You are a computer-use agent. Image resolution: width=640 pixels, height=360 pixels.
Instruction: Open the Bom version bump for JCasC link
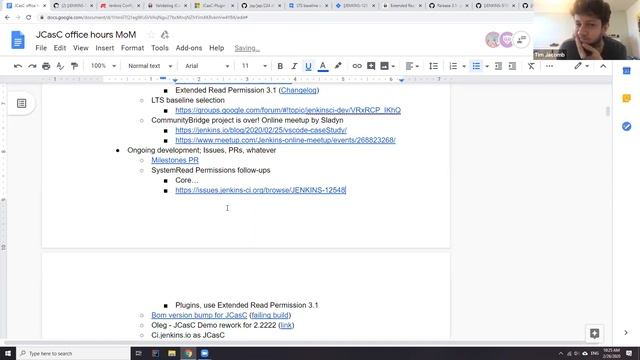point(199,315)
